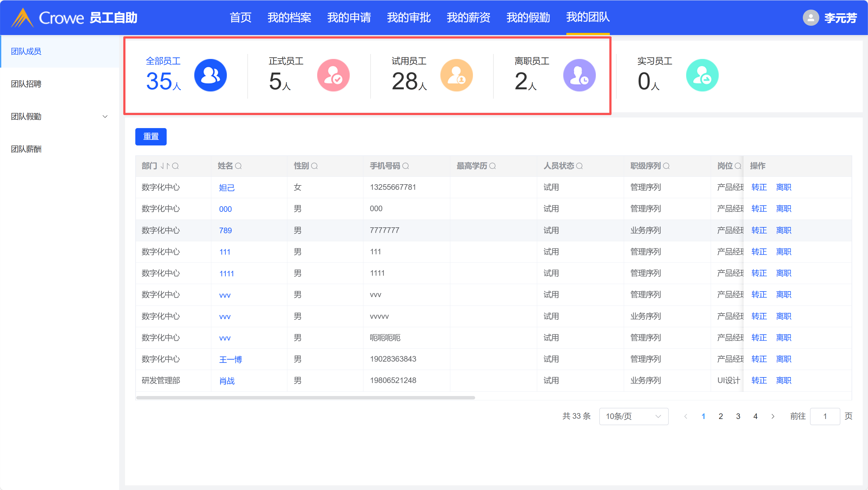Click the blue All Employees group icon
868x490 pixels.
tap(210, 75)
